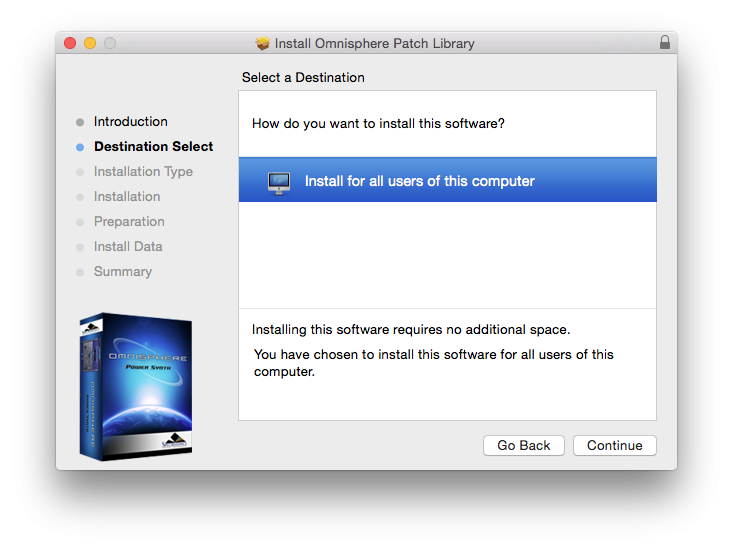
Task: Click 'How do you want to install' text
Action: pos(378,123)
